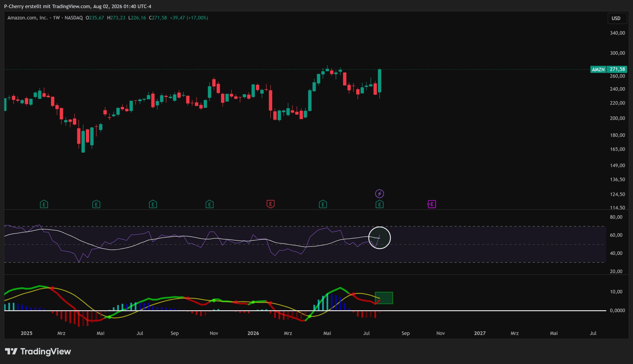Click the 180,00 price axis label
The height and width of the screenshot is (364, 633).
(x=617, y=135)
